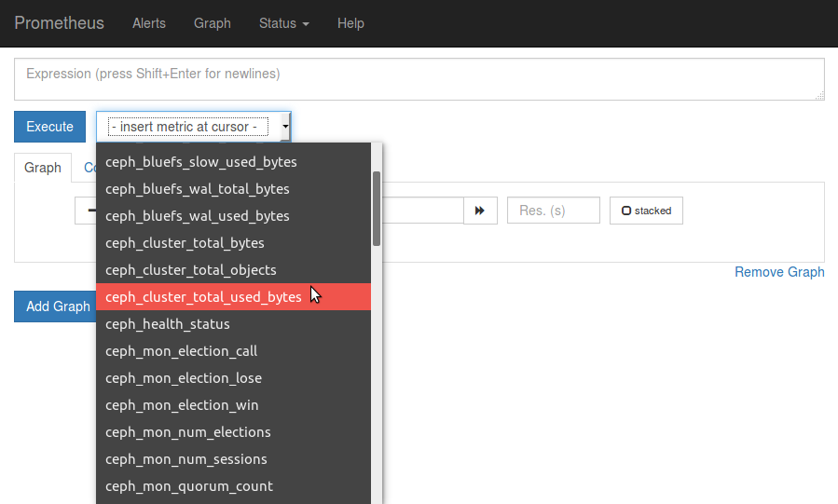
Task: Click the Remove Graph link
Action: [x=779, y=272]
